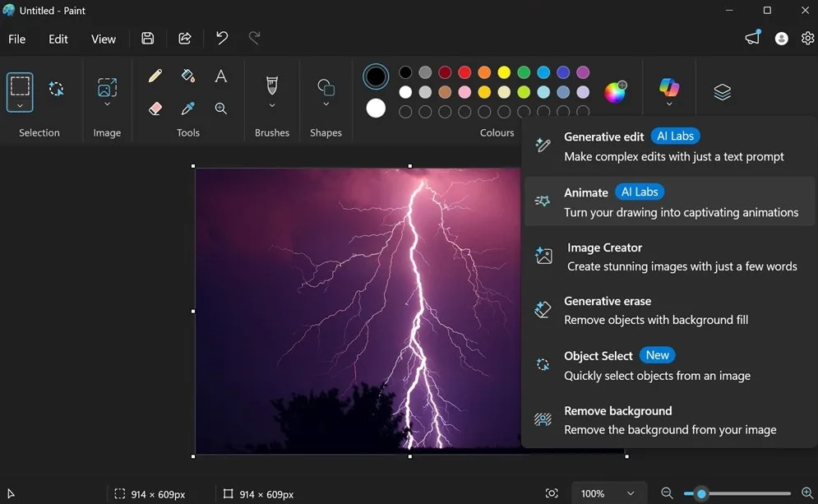The image size is (818, 504).
Task: Select the Pencil tool
Action: (155, 75)
